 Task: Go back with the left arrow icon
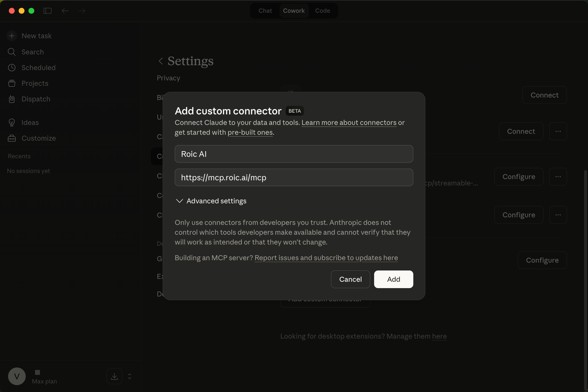pos(65,11)
